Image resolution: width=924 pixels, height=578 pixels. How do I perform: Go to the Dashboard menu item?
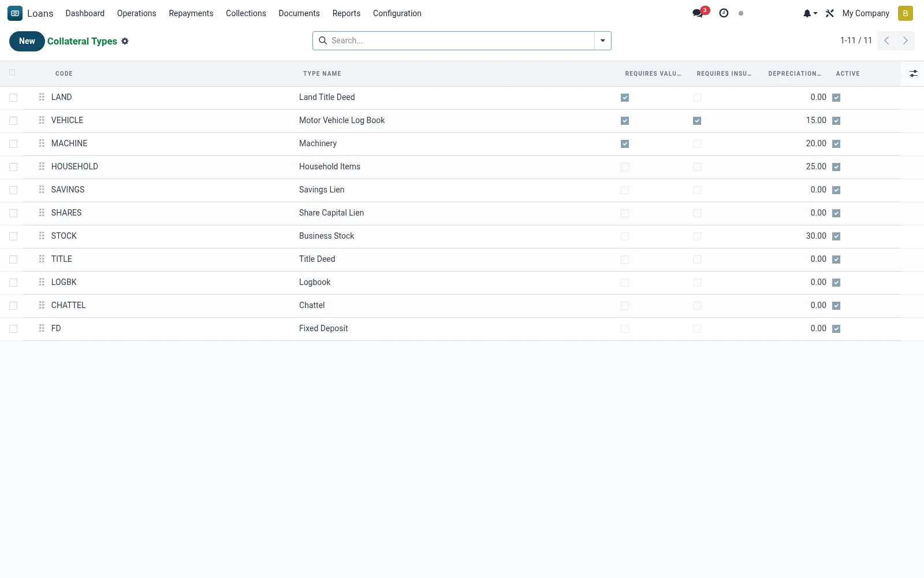[85, 13]
